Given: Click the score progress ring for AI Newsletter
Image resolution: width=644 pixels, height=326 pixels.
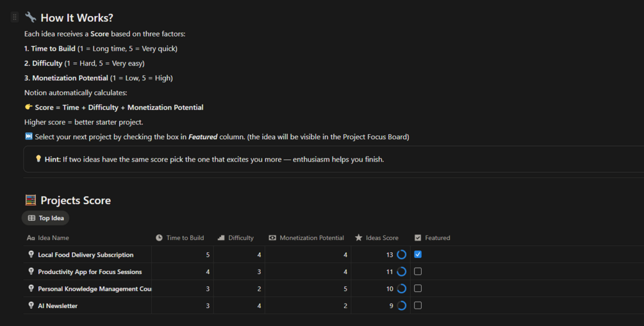Looking at the screenshot, I should (x=402, y=305).
